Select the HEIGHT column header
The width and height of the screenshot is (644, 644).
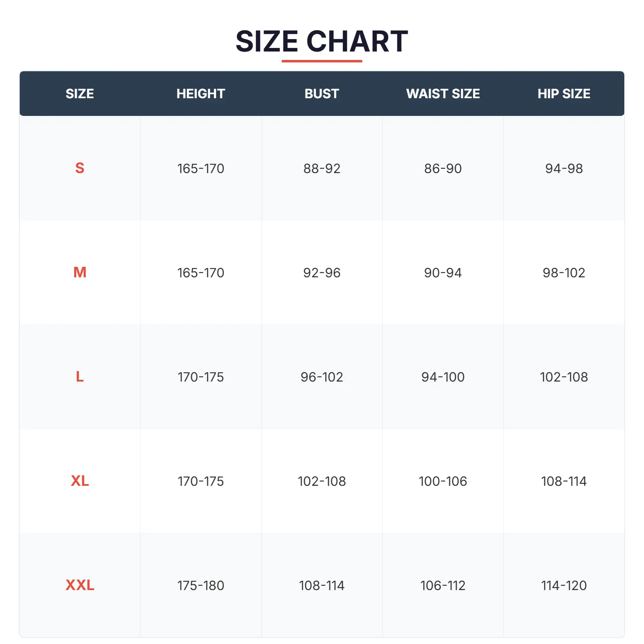tap(200, 94)
